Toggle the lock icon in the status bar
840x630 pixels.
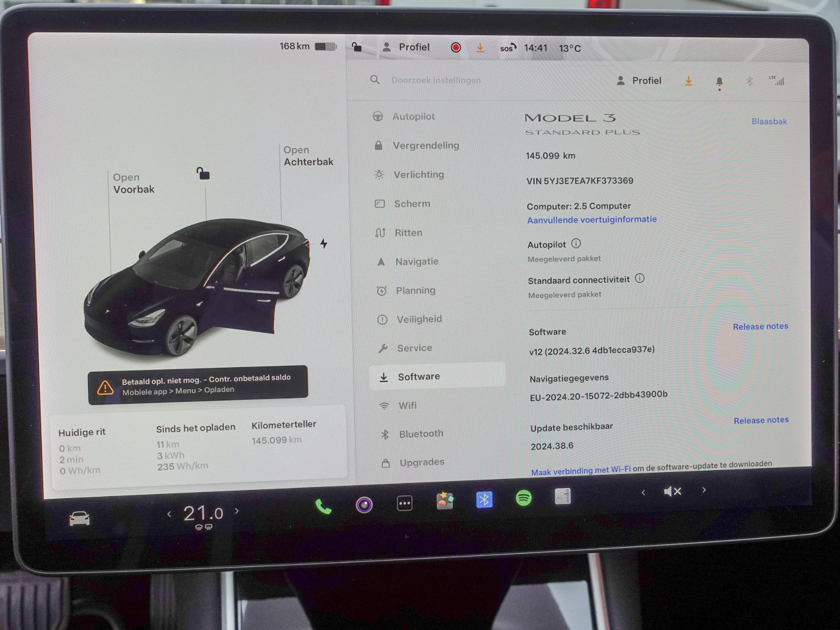(x=357, y=47)
